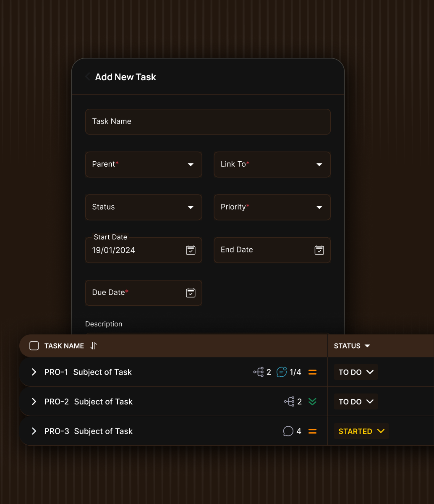434x504 pixels.
Task: Click the End Date field text
Action: click(237, 249)
